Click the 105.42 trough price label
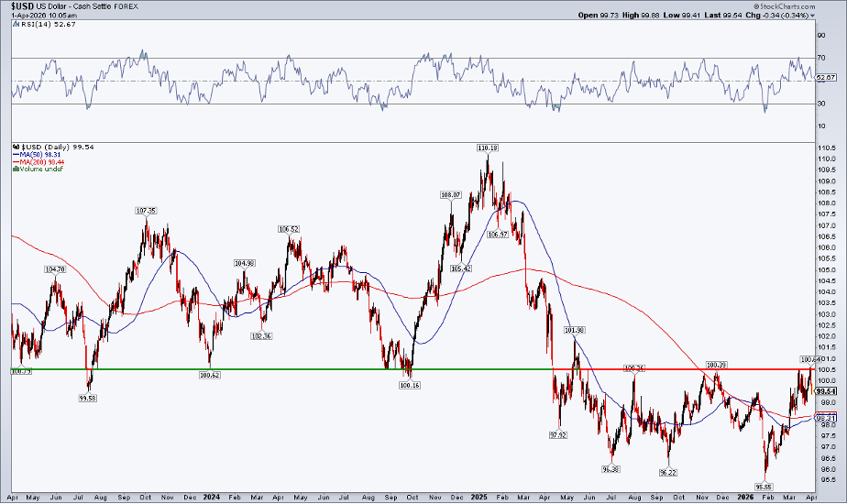 [460, 268]
